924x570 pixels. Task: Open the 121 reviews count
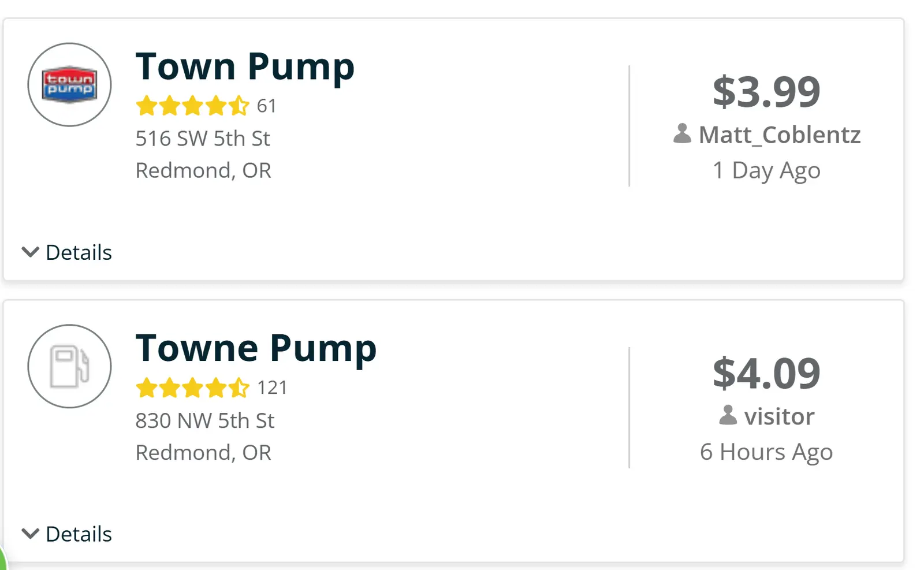[272, 388]
